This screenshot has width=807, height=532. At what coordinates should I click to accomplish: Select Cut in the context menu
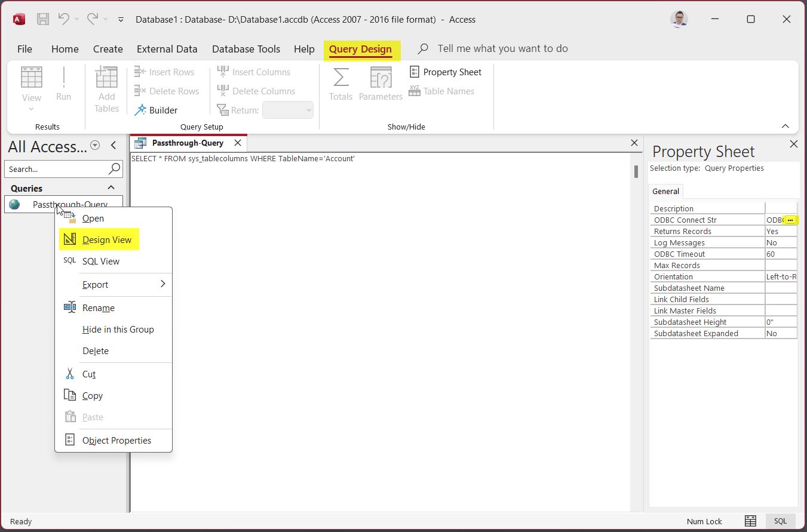[89, 374]
